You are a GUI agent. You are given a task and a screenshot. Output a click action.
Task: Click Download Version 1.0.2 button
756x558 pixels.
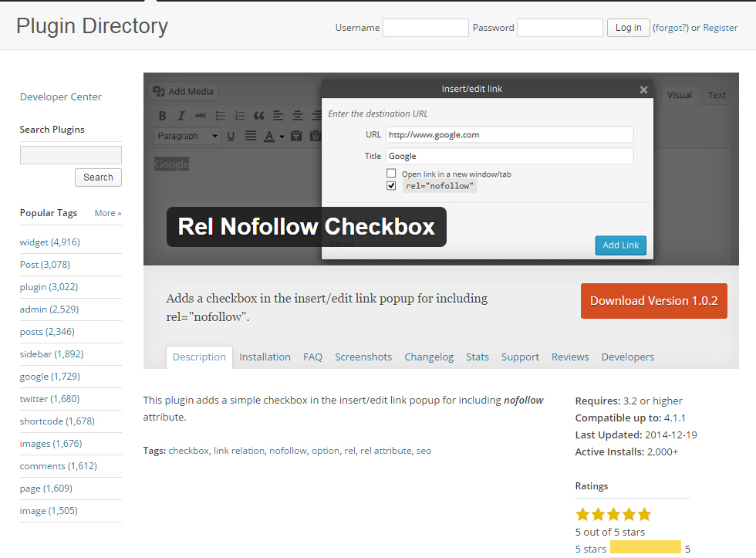coord(654,301)
